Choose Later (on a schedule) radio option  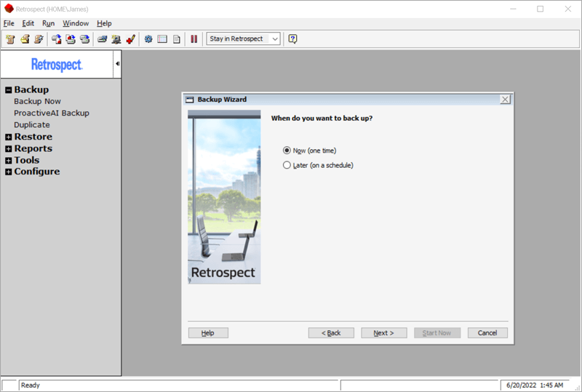[x=287, y=165]
